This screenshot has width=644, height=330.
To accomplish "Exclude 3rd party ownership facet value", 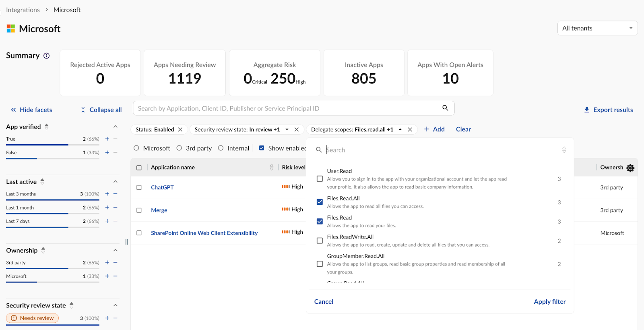I will (116, 263).
